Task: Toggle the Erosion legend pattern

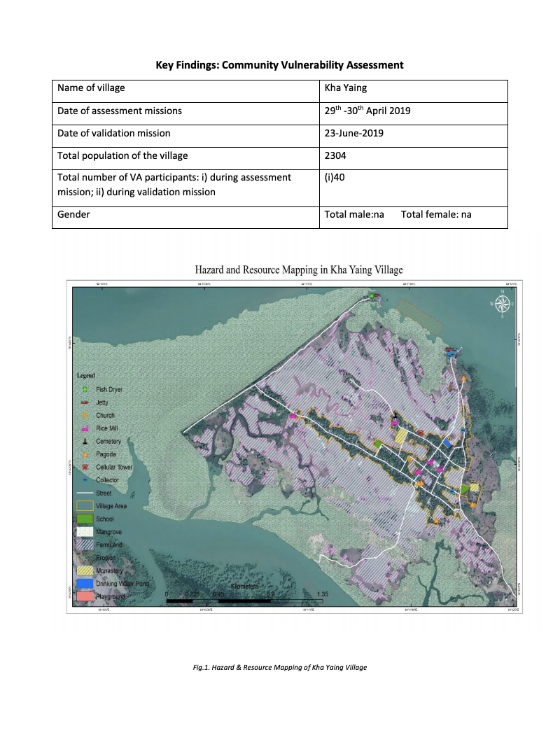Action: (85, 558)
